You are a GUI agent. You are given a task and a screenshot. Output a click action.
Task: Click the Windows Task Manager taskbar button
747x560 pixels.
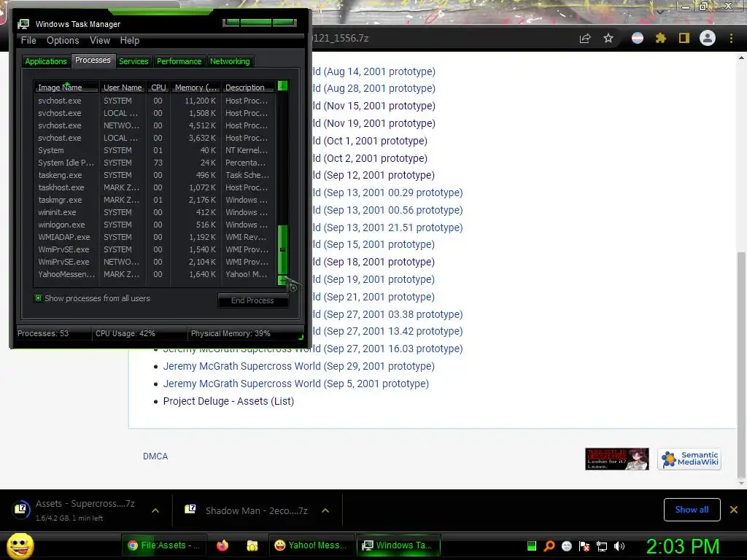(398, 545)
